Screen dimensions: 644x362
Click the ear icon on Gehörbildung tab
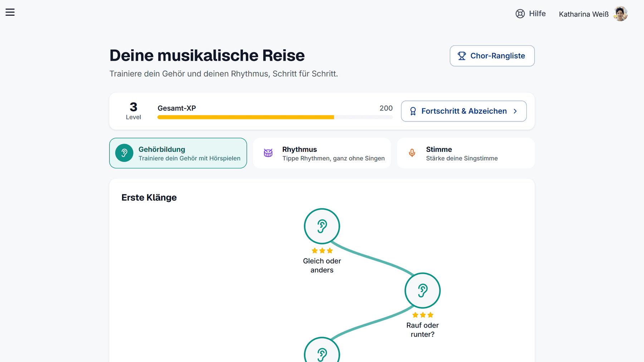pos(124,153)
